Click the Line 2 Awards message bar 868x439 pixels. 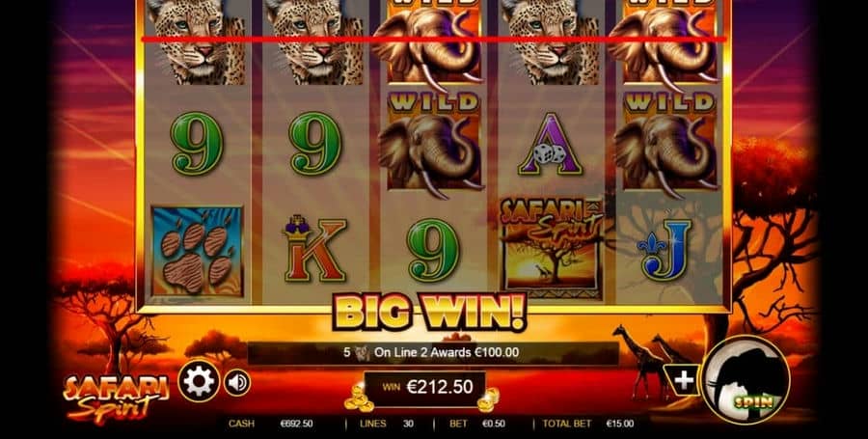(433, 352)
